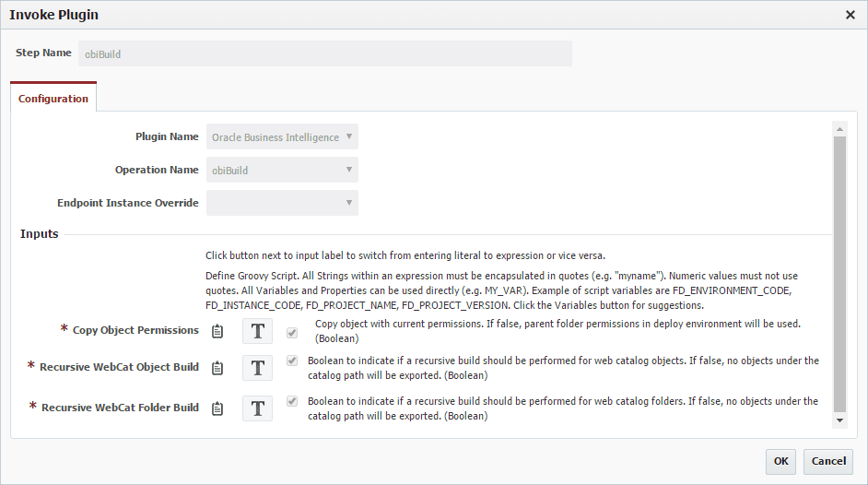
Task: Click clipboard icon beside Recursive WebCat Folder Build
Action: [x=217, y=408]
